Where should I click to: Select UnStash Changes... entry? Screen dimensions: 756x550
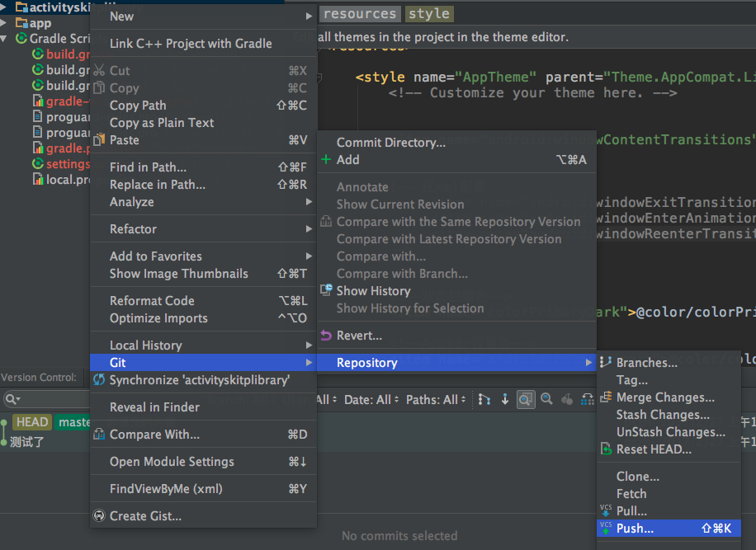[x=669, y=432]
